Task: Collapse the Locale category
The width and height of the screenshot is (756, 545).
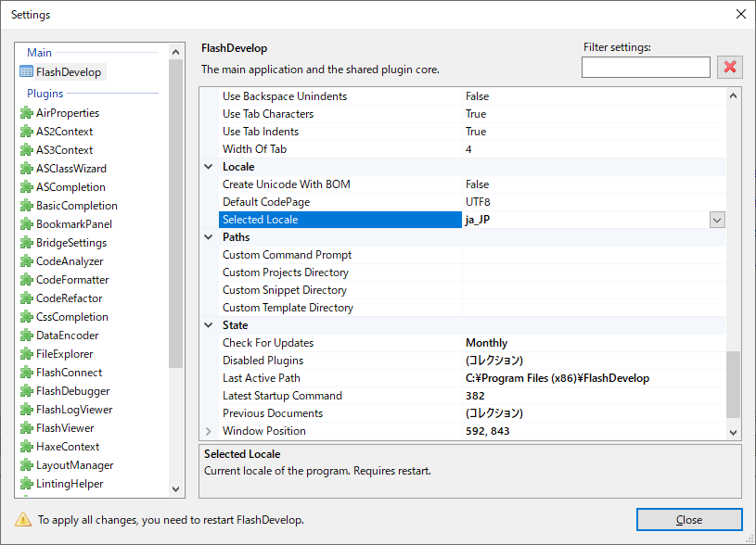Action: 209,167
